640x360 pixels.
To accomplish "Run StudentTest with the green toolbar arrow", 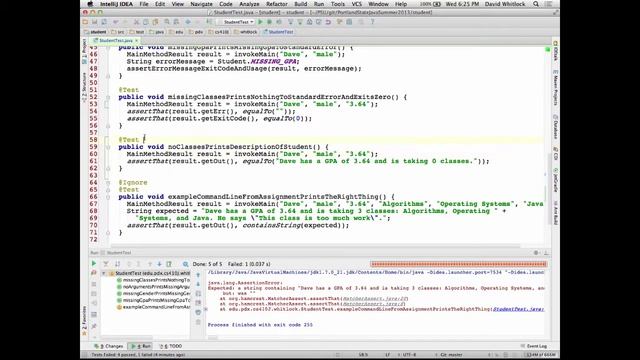I will coord(260,22).
